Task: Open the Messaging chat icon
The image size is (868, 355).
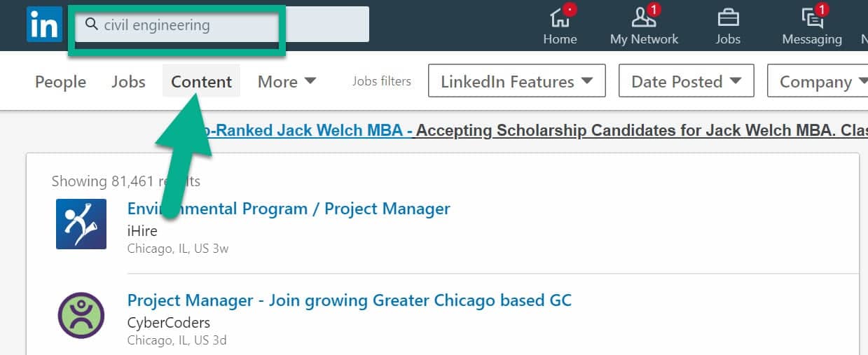Action: (x=812, y=16)
